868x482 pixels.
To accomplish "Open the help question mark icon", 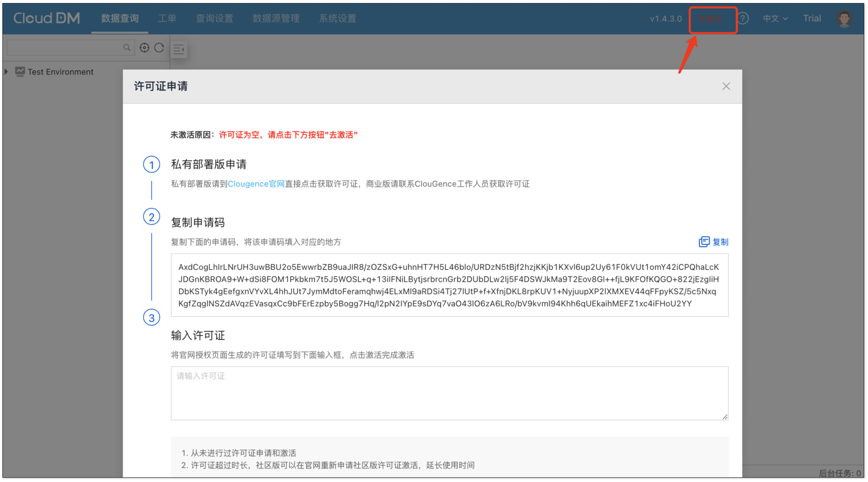I will pos(743,19).
